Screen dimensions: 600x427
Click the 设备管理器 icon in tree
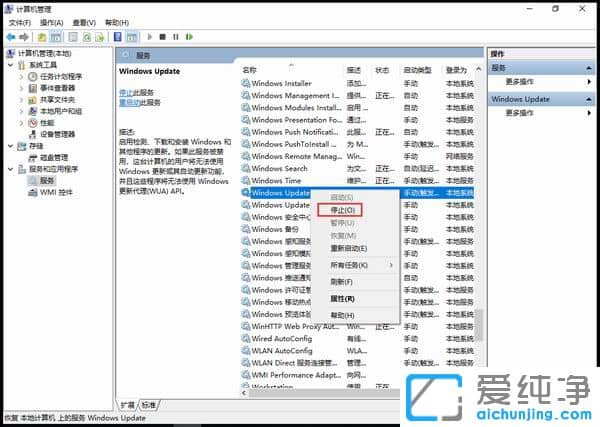click(33, 134)
